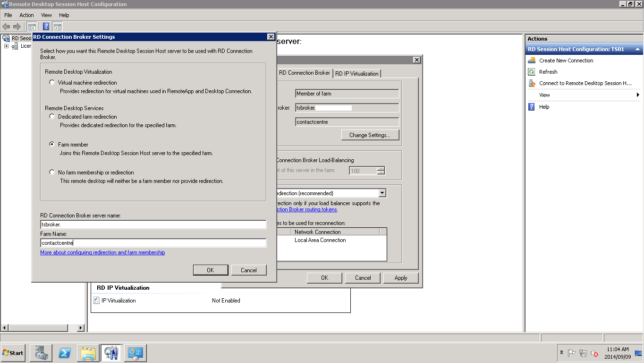Click the taskbar clock 11:04 AM
This screenshot has height=363, width=644.
(618, 349)
